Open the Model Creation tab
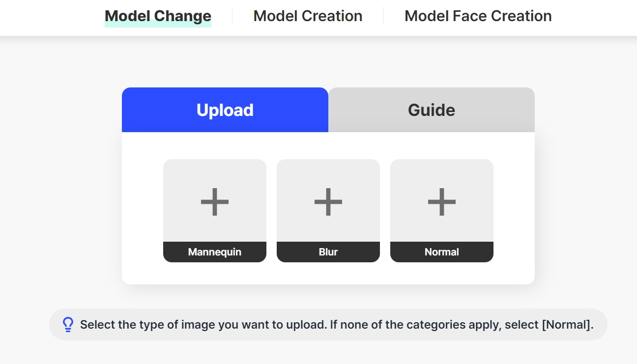Viewport: 637px width, 364px height. (308, 16)
